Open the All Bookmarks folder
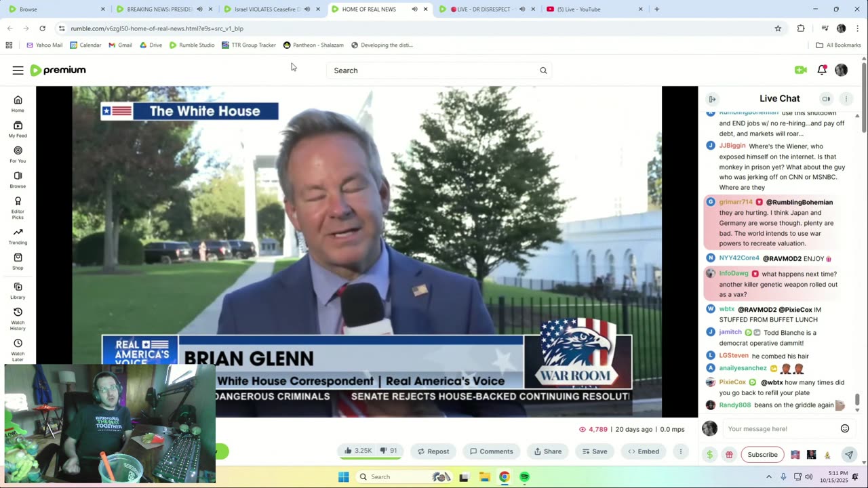The height and width of the screenshot is (488, 868). coord(838,45)
